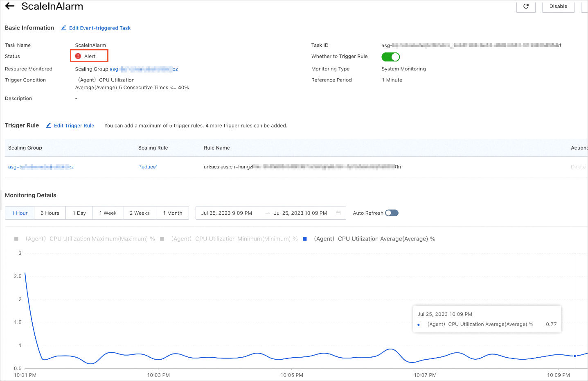
Task: Select the 1 Week time range
Action: point(108,213)
